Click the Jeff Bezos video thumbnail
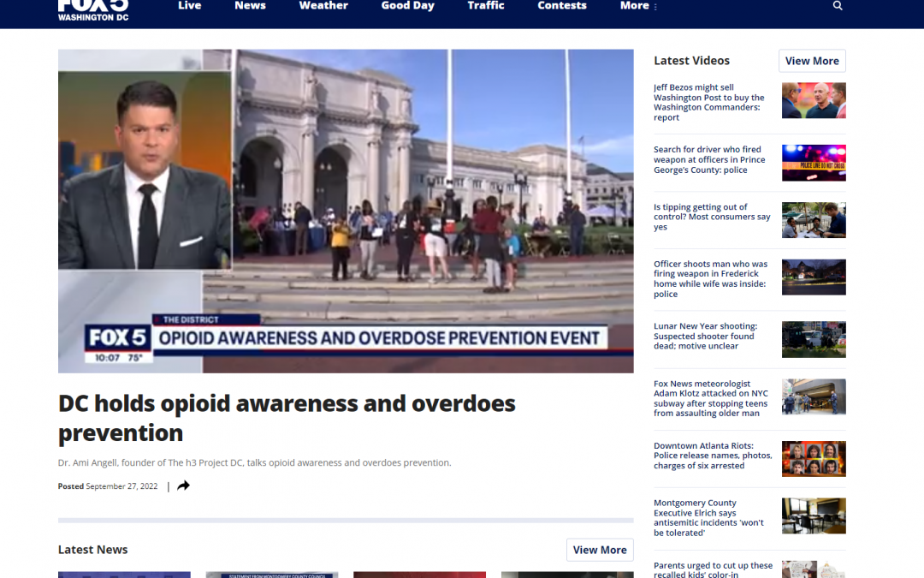The width and height of the screenshot is (924, 578). (814, 100)
